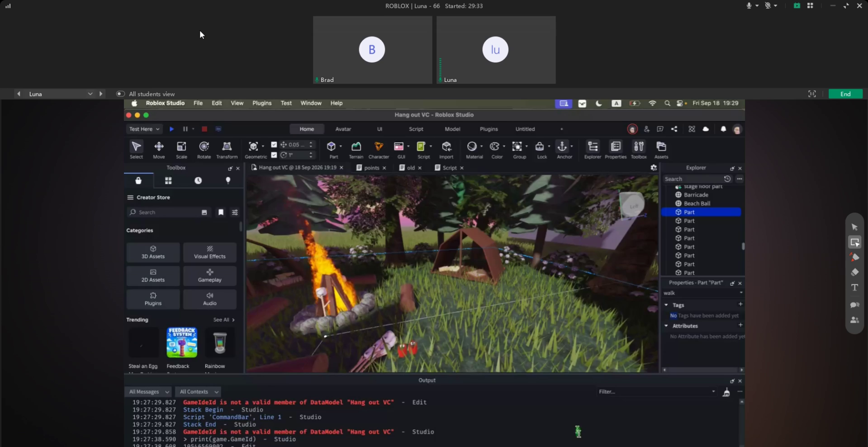Select the text annotation tool on the right sidebar
Image resolution: width=868 pixels, height=447 pixels.
click(854, 288)
